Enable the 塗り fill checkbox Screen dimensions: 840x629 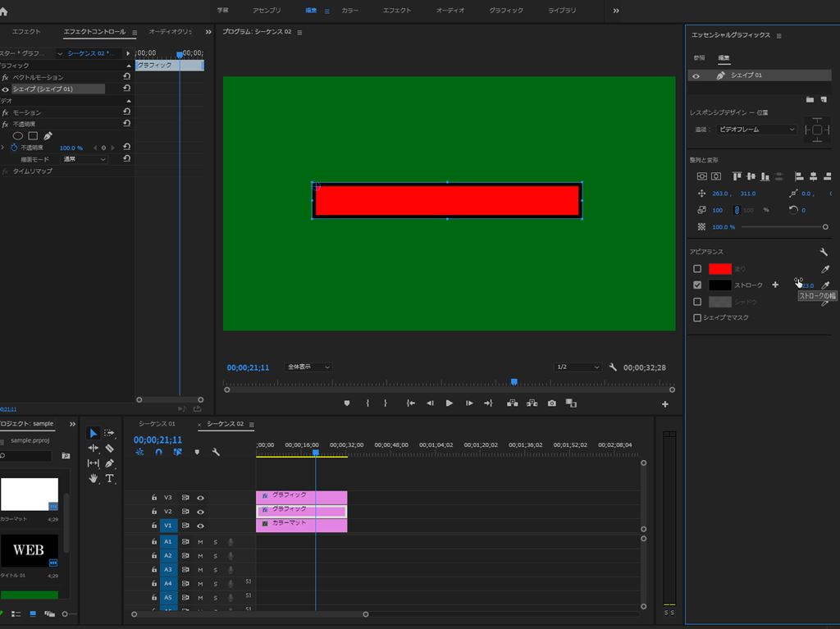click(x=697, y=269)
